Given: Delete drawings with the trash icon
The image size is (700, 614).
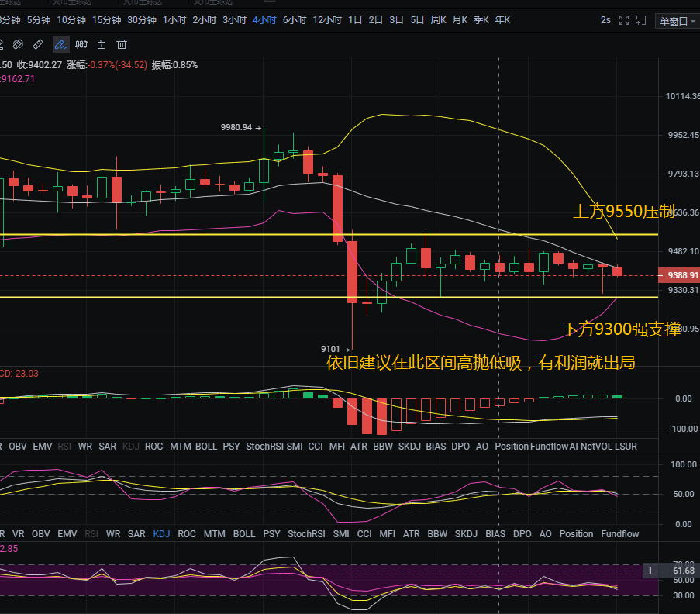Looking at the screenshot, I should (122, 44).
